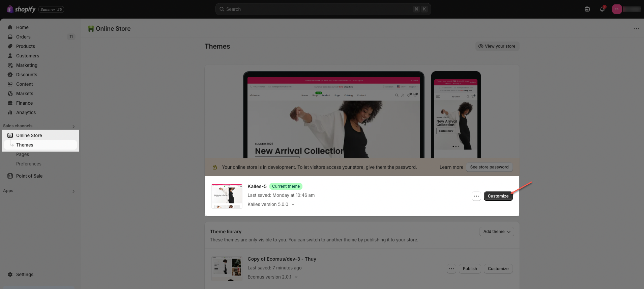
Task: Click the eye icon in View your store
Action: [481, 46]
